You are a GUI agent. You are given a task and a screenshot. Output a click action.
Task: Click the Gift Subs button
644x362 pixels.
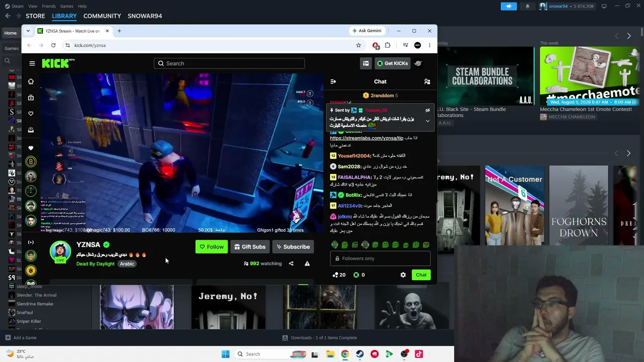(x=250, y=247)
